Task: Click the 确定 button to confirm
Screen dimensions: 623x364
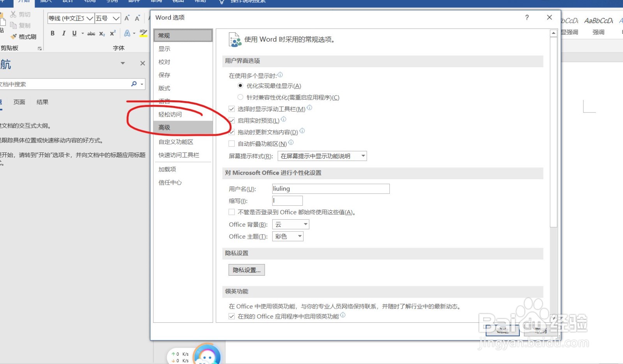Action: click(x=502, y=330)
